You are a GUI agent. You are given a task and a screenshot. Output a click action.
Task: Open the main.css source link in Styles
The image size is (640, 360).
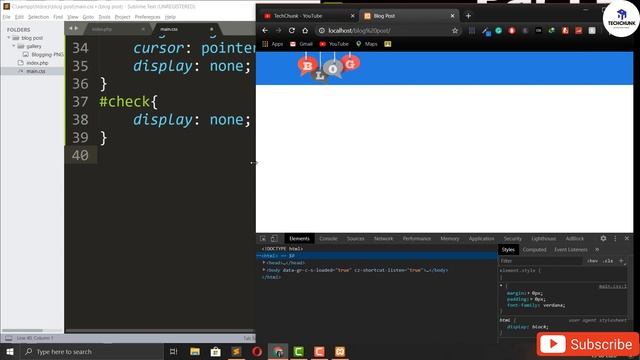(613, 286)
